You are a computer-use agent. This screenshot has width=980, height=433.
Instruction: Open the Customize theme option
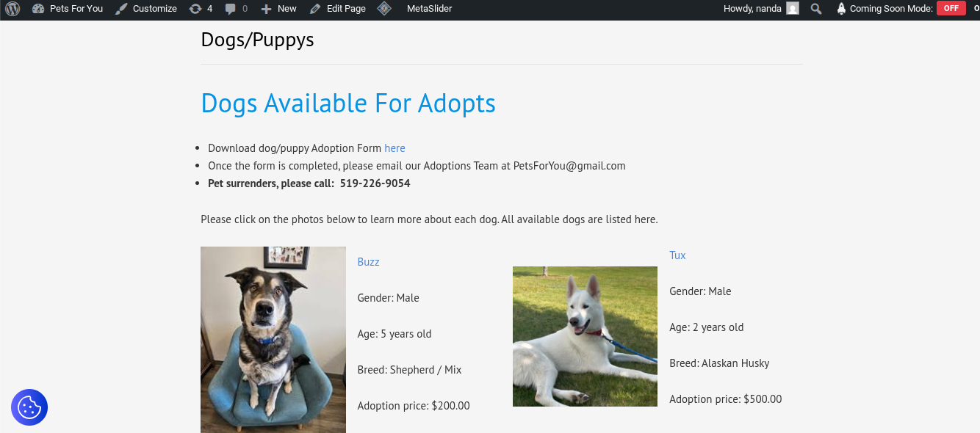pos(146,9)
